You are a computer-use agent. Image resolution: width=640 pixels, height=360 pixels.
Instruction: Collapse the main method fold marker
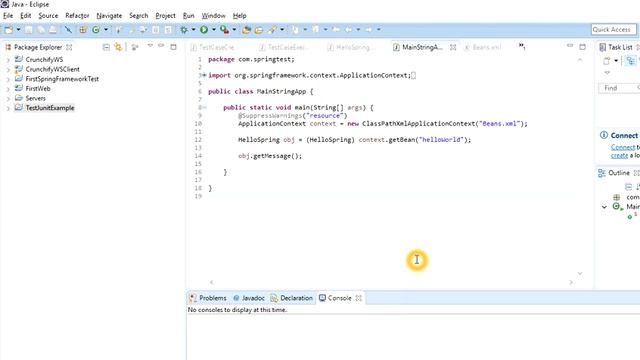tap(204, 107)
